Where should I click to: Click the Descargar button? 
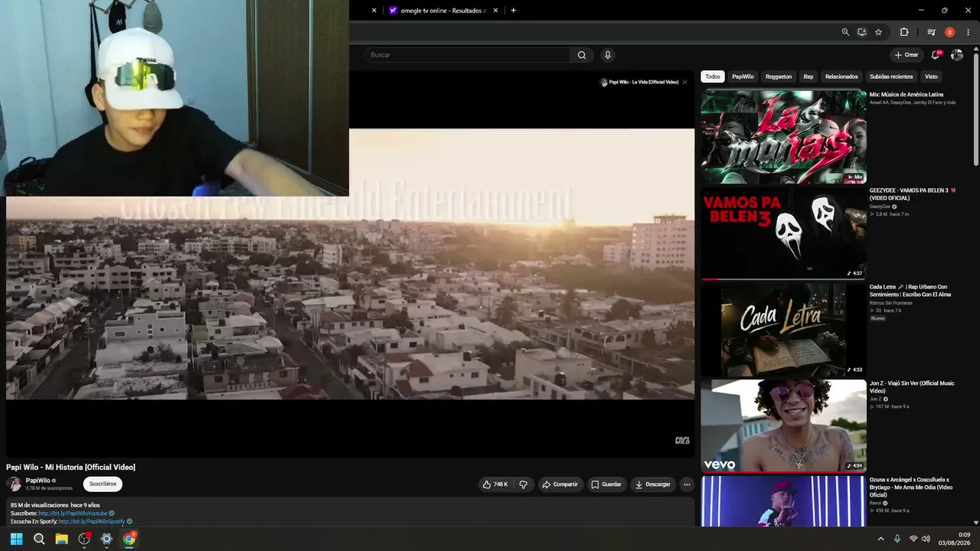(652, 484)
